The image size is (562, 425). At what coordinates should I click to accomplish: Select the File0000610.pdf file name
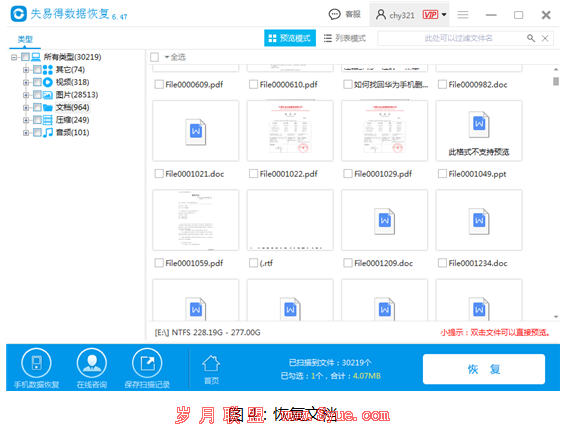[288, 85]
